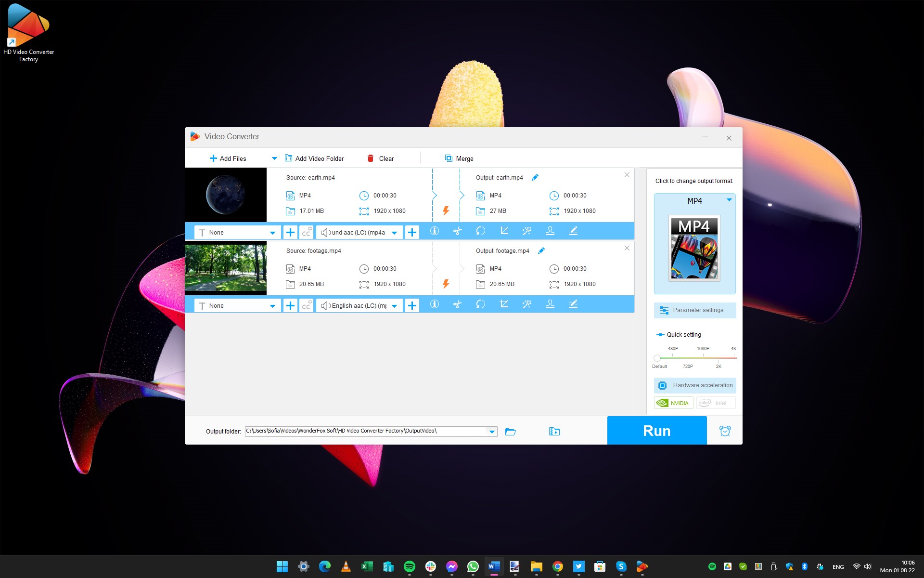
Task: View file info for earth.mp4
Action: (435, 231)
